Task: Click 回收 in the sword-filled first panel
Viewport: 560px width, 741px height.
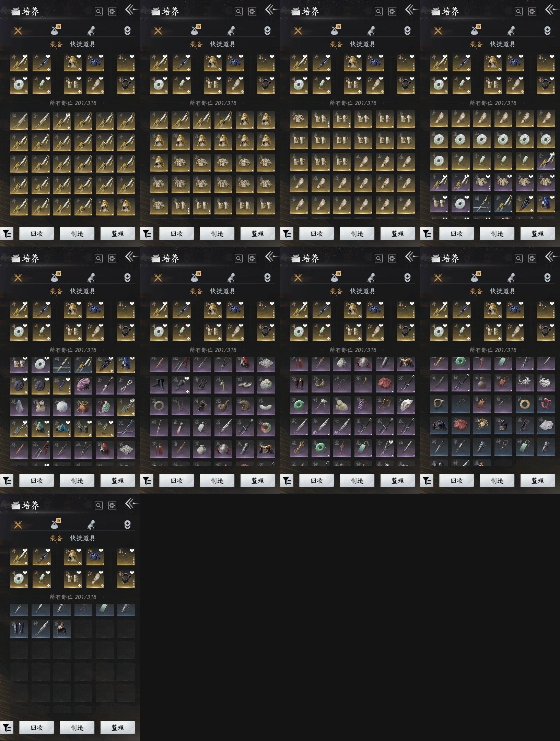Action: click(36, 234)
